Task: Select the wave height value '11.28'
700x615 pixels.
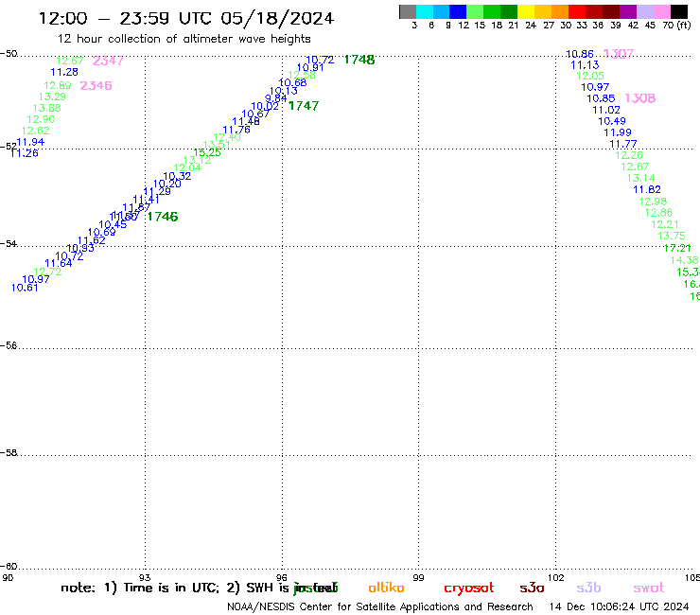Action: 64,72
